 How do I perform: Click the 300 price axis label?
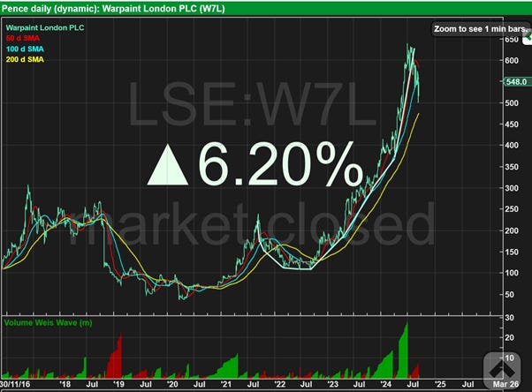click(512, 188)
